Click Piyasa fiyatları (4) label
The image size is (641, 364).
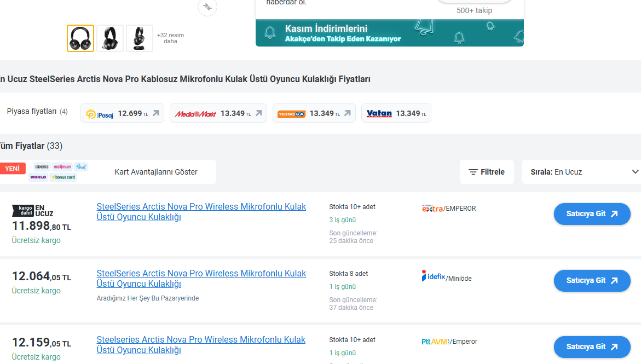click(x=37, y=111)
